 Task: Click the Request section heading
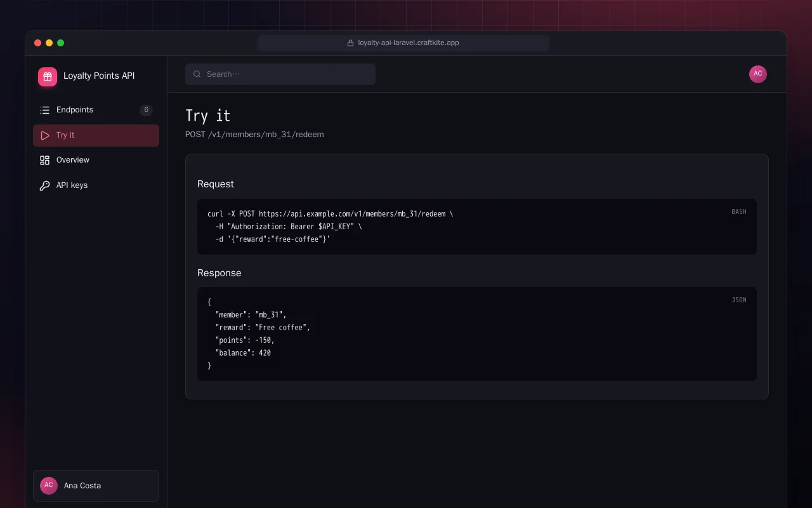tap(216, 184)
